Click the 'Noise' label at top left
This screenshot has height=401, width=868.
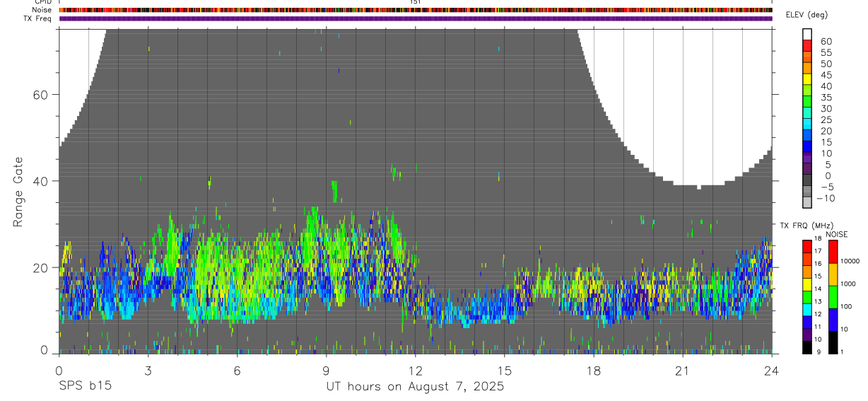(42, 10)
